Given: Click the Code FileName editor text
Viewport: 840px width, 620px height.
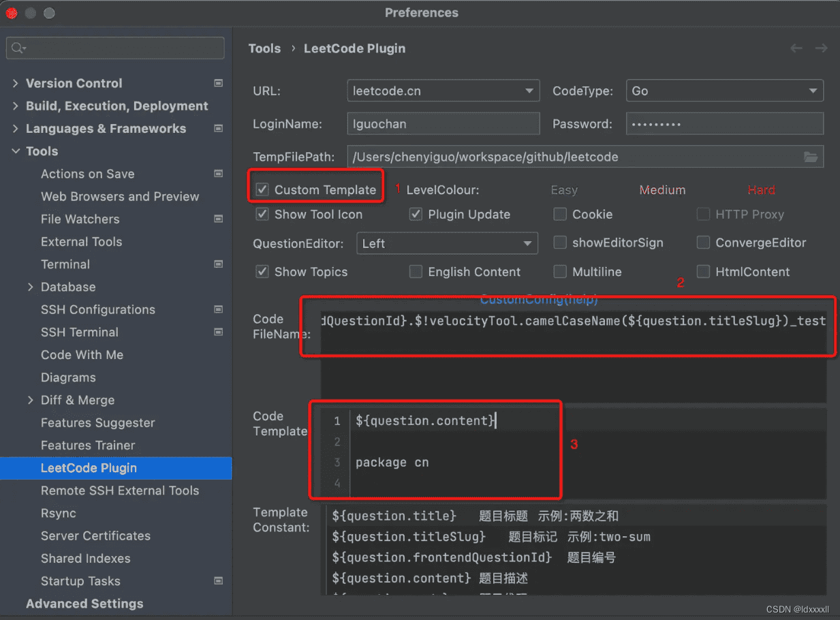Looking at the screenshot, I should coord(573,321).
